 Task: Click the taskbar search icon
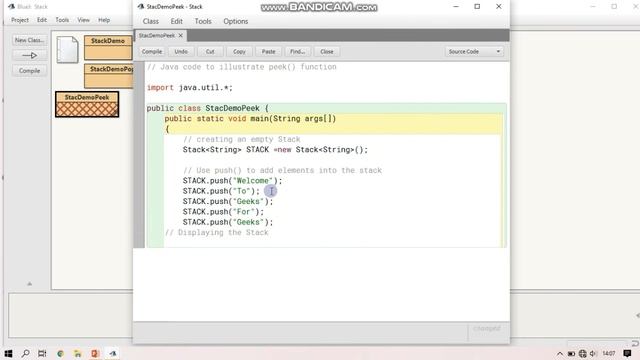[x=25, y=353]
